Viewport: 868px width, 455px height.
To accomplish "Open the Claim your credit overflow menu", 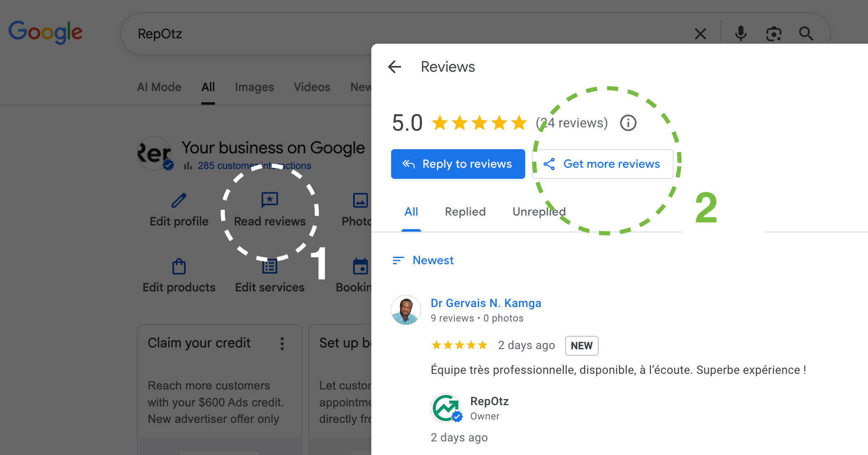I will click(x=283, y=343).
